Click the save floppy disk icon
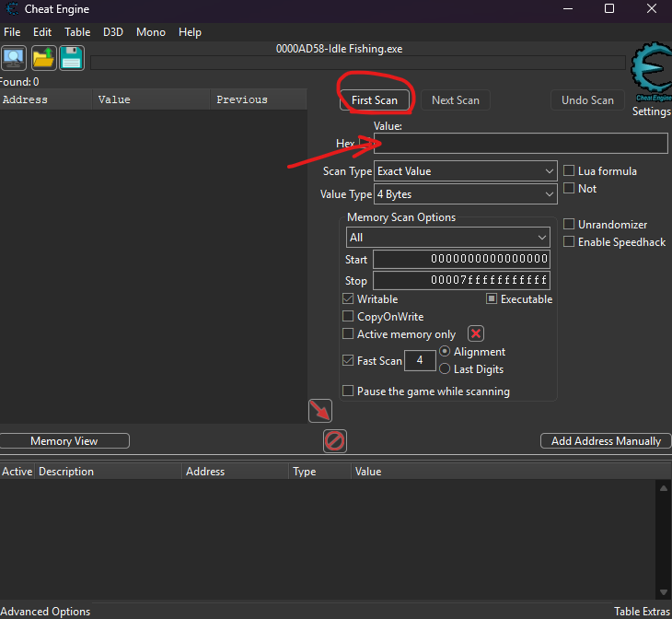 tap(72, 58)
